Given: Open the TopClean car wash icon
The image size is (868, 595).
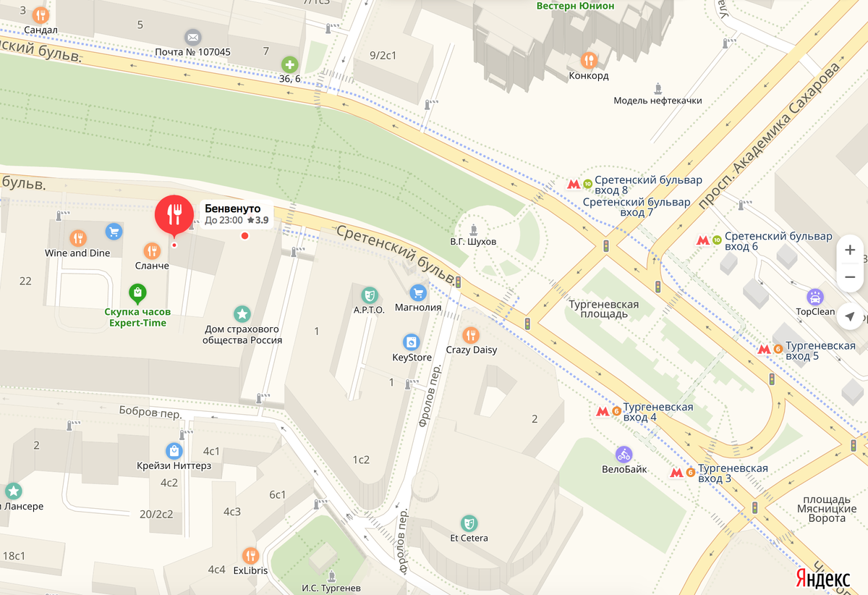Looking at the screenshot, I should point(814,297).
